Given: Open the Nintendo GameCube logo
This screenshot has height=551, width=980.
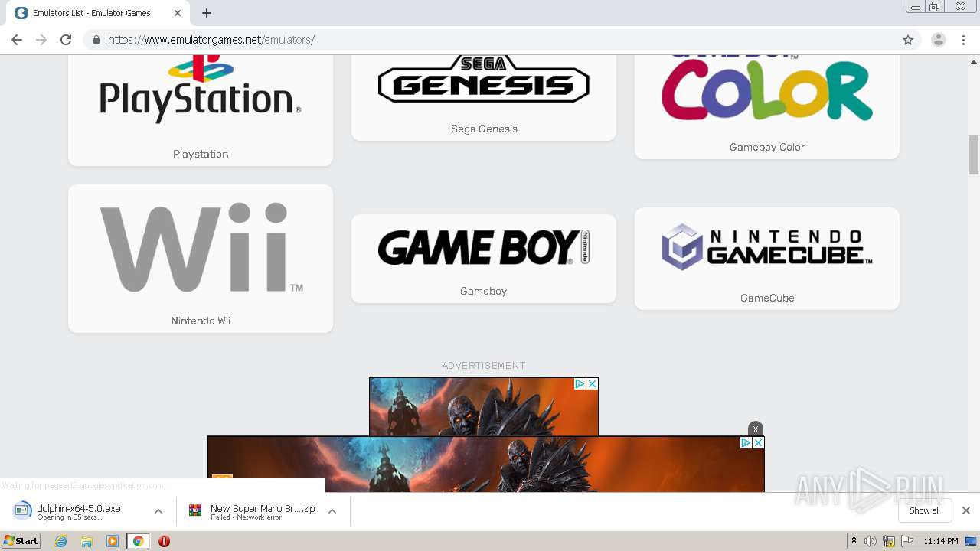Looking at the screenshot, I should click(767, 246).
